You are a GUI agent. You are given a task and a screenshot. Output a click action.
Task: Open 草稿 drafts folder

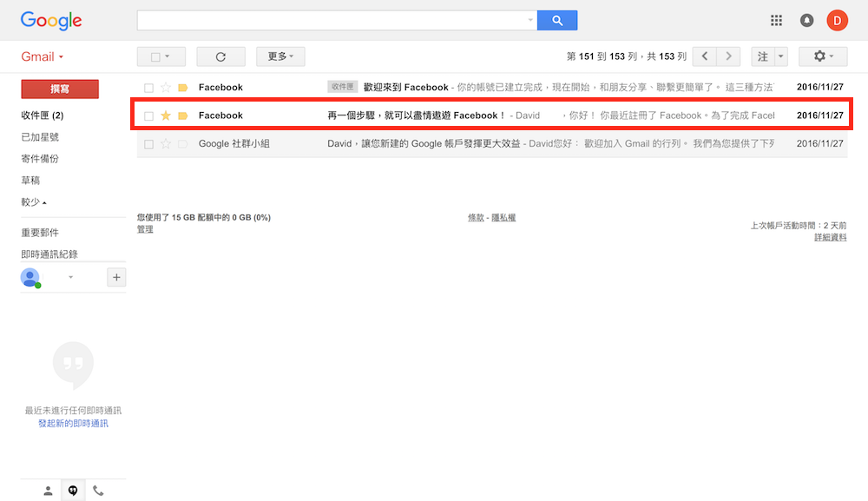pos(30,180)
